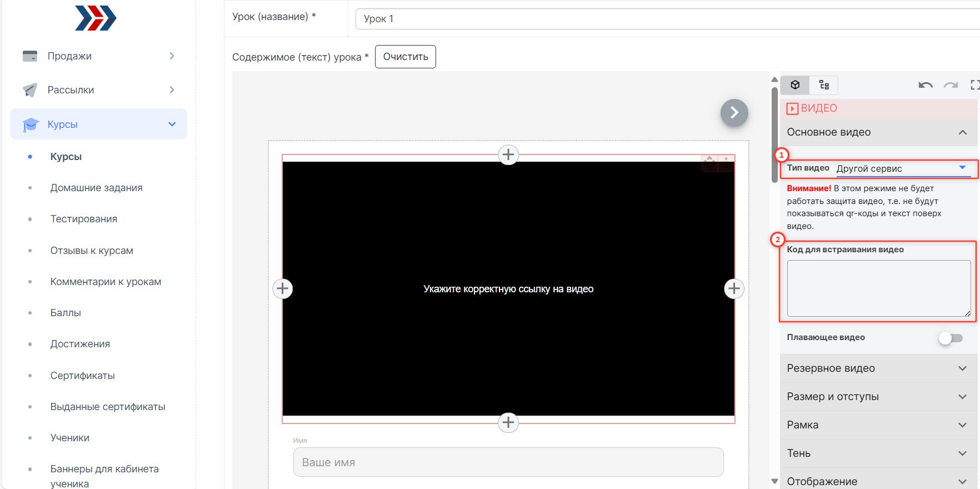Click the Код для встраивания видео textarea
980x489 pixels.
click(x=878, y=288)
